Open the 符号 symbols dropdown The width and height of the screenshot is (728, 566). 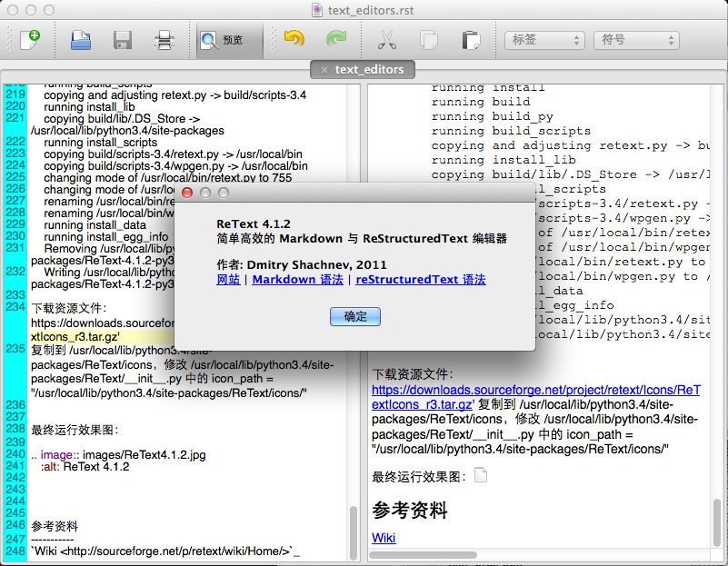[636, 40]
